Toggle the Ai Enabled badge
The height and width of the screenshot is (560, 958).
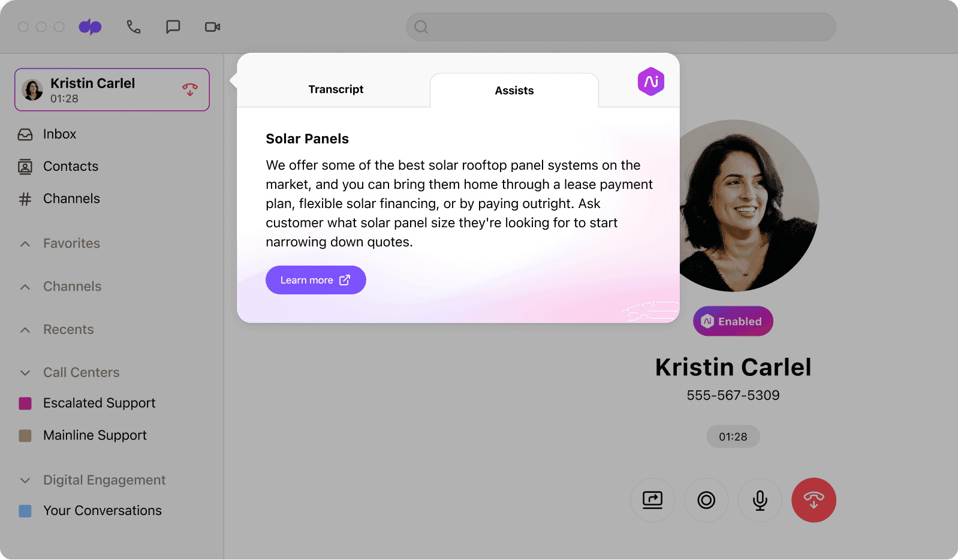pos(733,321)
